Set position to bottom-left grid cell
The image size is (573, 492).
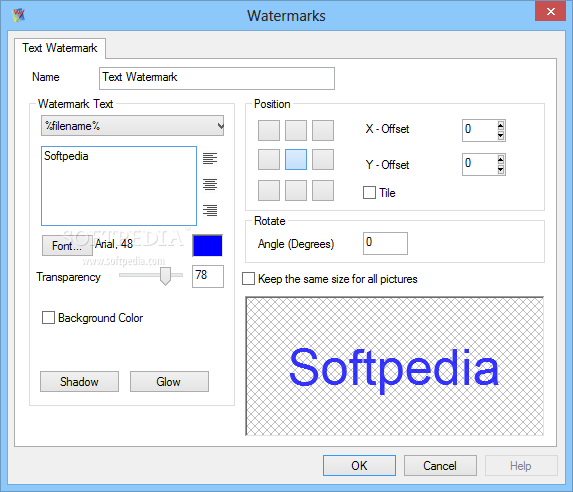pyautogui.click(x=269, y=190)
